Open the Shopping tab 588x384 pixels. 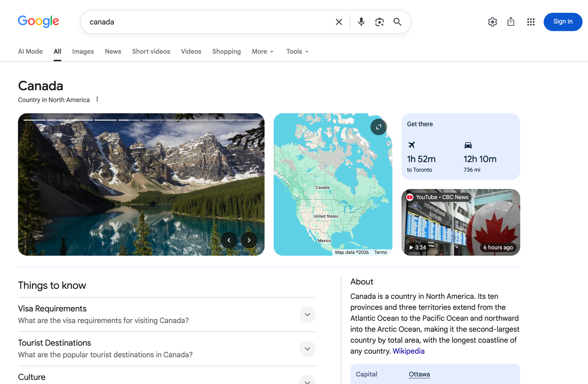[x=226, y=51]
